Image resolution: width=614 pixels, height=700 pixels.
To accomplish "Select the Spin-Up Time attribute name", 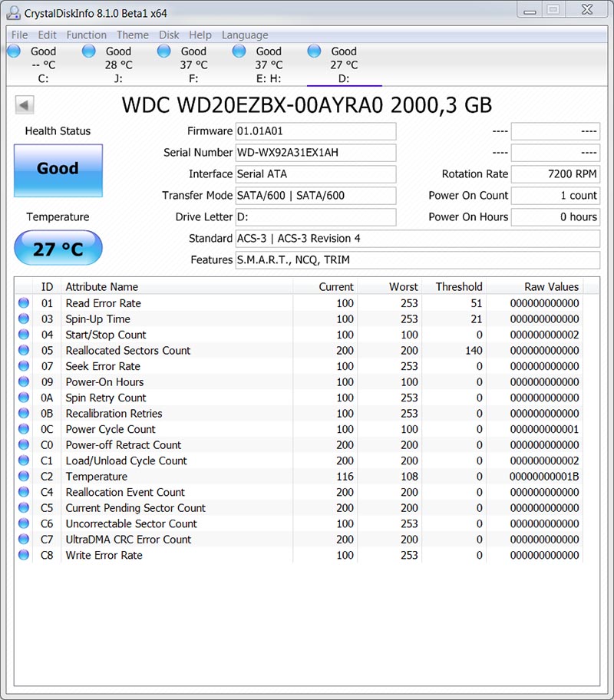I will coord(97,319).
